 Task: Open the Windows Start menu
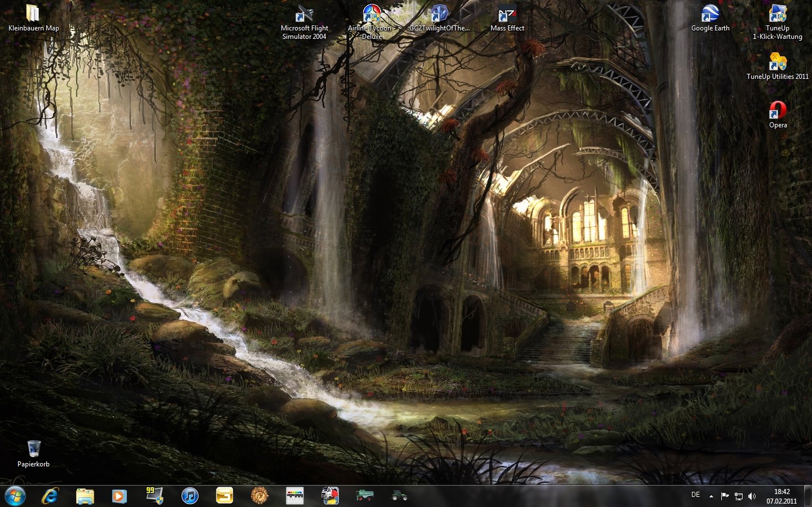[15, 496]
